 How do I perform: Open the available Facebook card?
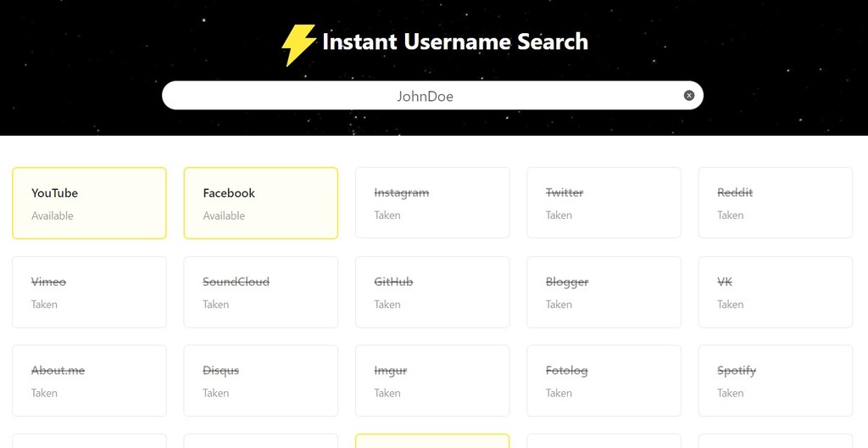261,203
